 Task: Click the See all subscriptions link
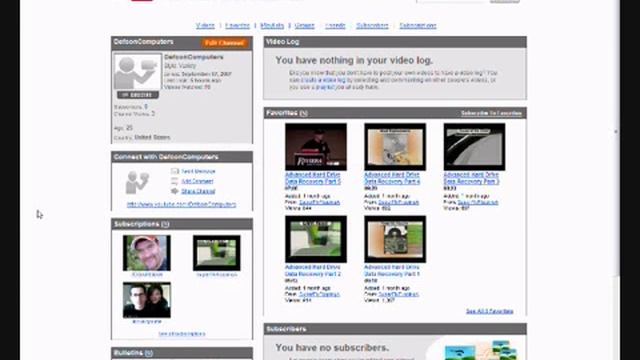182,334
